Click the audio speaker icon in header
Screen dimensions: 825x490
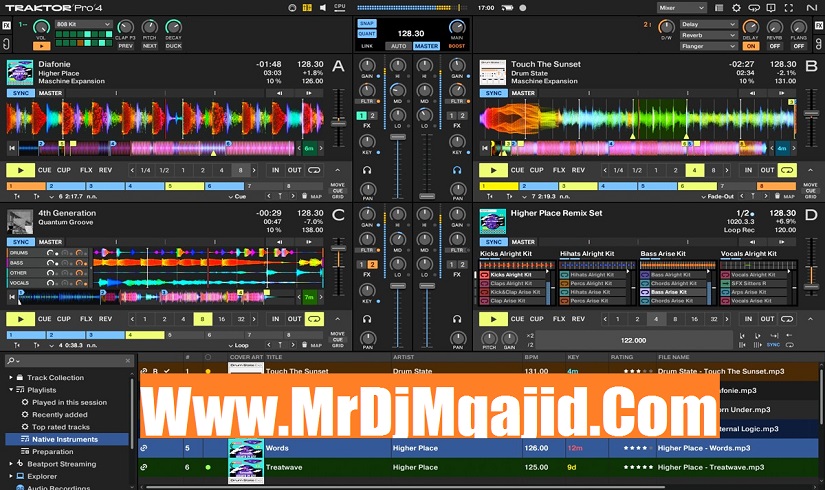(x=323, y=8)
